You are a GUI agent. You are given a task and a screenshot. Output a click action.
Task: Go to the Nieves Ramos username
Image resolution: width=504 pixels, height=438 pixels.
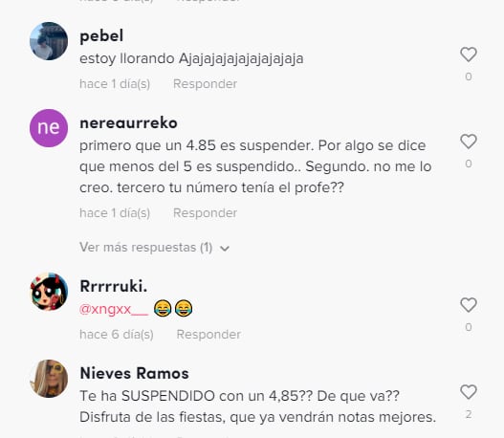coord(134,373)
